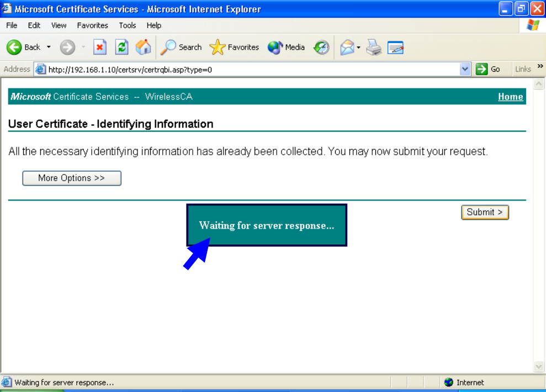Expand the Mail button dropdown arrow
Viewport: 546px width, 392px height.
359,47
